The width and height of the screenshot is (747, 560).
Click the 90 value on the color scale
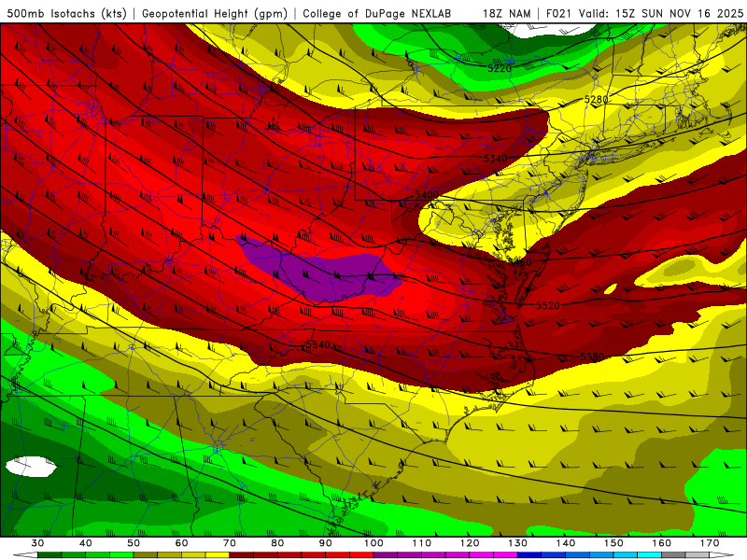pyautogui.click(x=325, y=543)
